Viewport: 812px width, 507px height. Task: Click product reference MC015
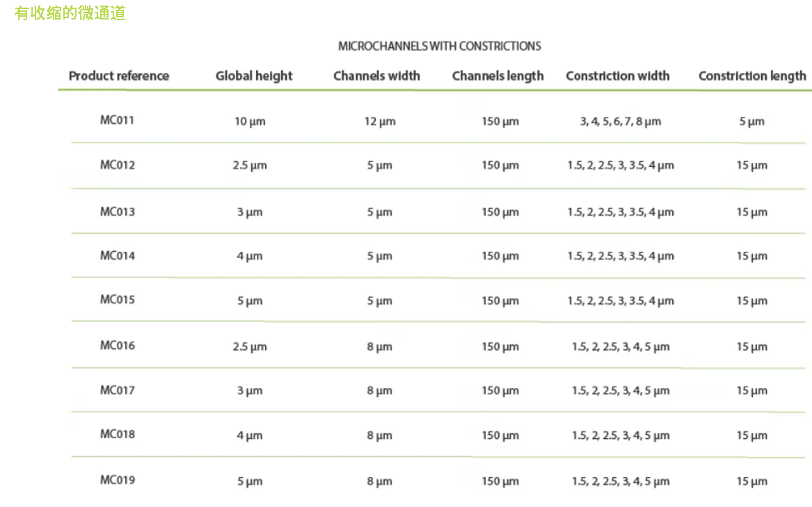117,300
